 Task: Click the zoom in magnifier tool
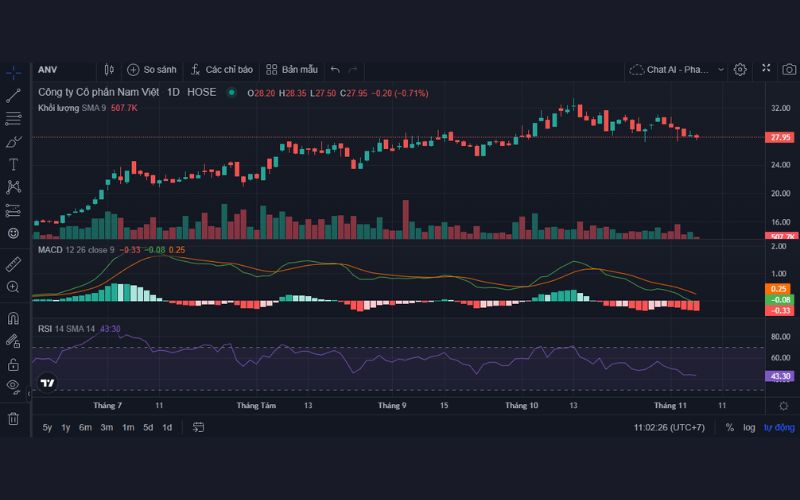click(x=14, y=287)
